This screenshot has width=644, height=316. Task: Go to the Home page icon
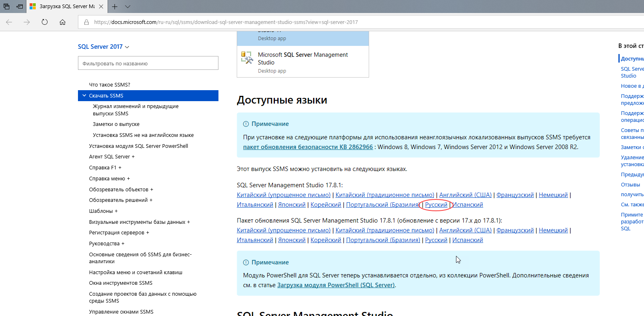click(x=63, y=22)
